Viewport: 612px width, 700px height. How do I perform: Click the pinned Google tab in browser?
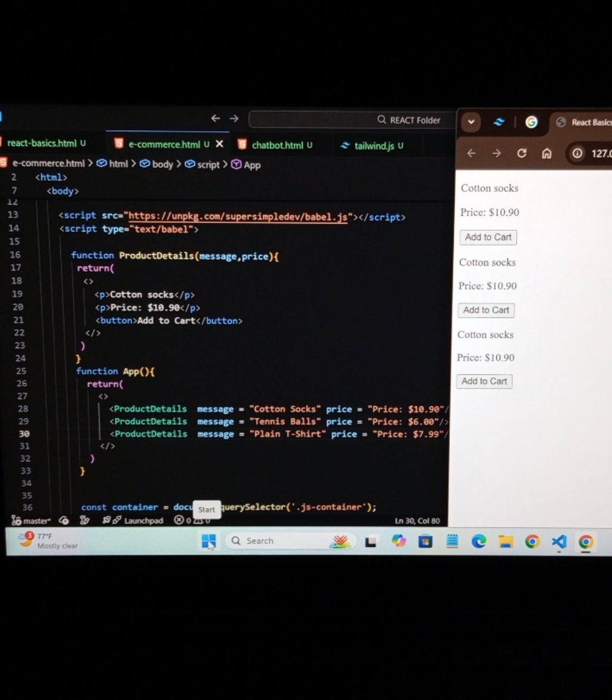click(531, 122)
